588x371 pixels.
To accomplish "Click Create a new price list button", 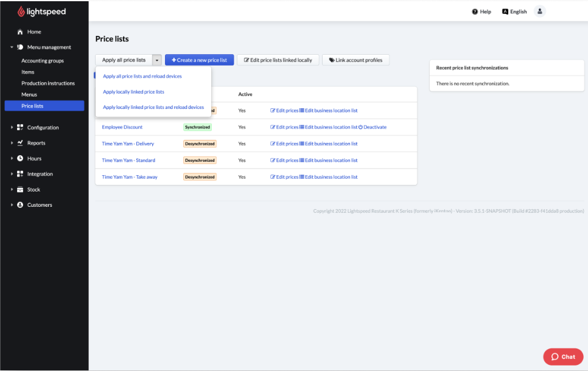I will 199,60.
